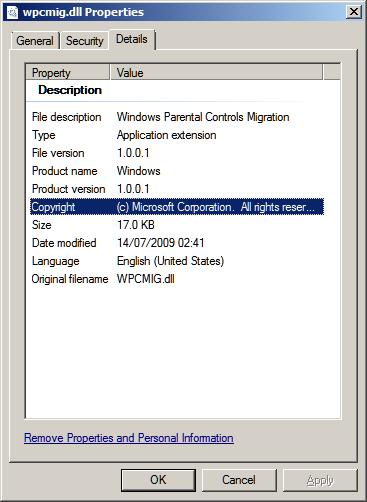Switch to the General tab
Image resolution: width=367 pixels, height=502 pixels.
click(35, 41)
